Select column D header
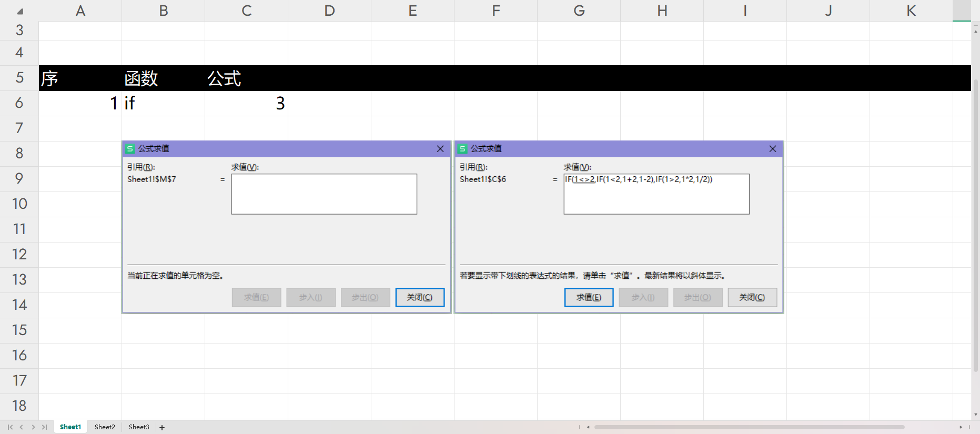The width and height of the screenshot is (980, 434). click(x=329, y=11)
